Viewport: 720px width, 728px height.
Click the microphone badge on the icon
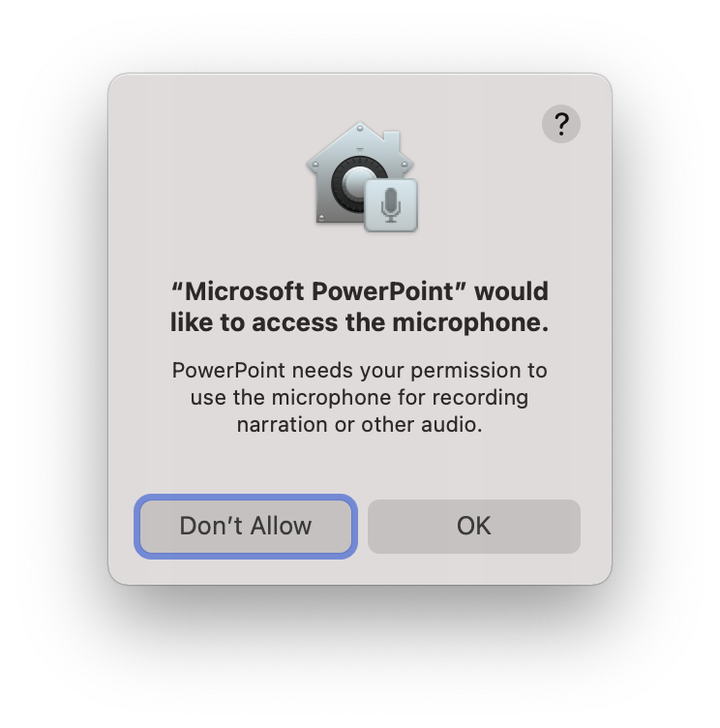391,205
